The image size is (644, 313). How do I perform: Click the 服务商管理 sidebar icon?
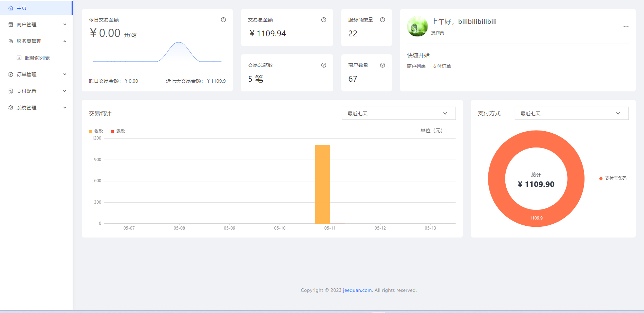coord(11,41)
